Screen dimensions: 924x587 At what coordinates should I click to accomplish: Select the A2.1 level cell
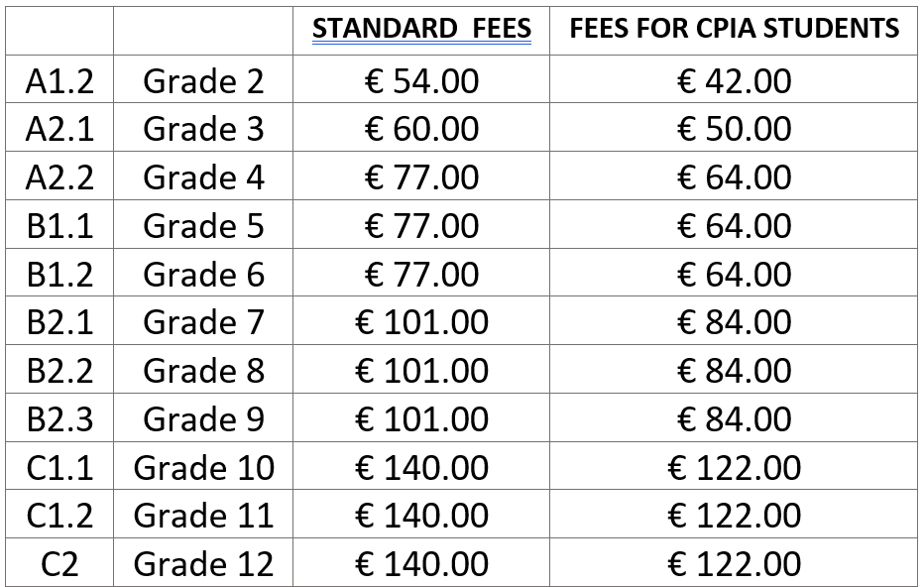tap(59, 130)
